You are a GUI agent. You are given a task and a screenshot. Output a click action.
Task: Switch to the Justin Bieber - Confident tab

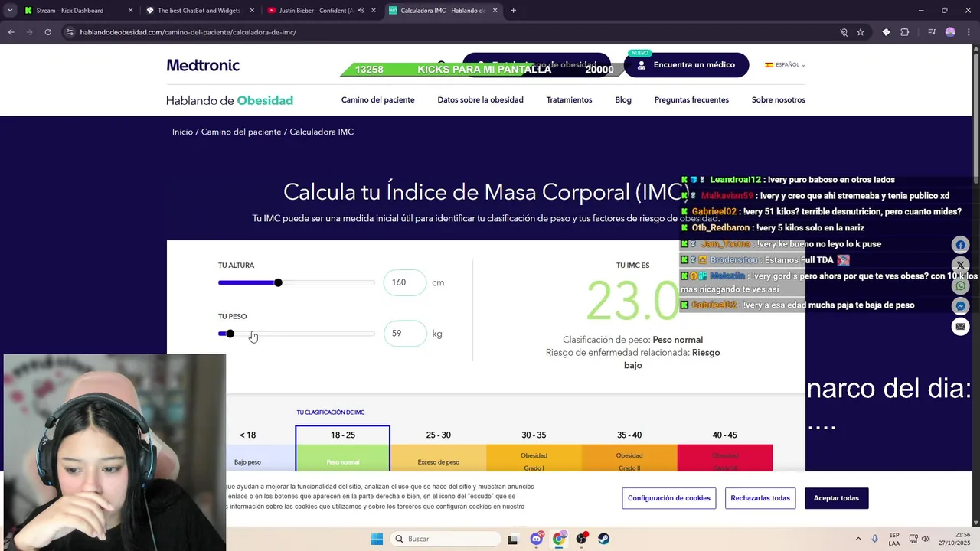click(x=315, y=11)
